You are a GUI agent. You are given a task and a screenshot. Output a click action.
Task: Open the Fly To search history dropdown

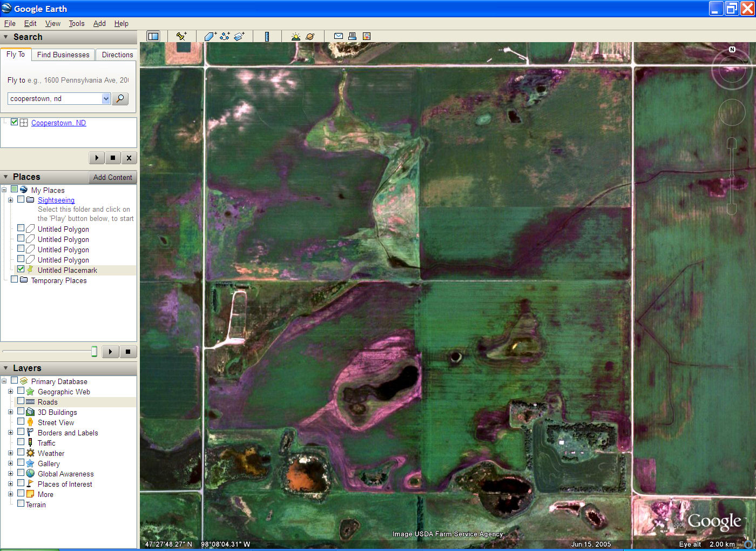click(106, 99)
